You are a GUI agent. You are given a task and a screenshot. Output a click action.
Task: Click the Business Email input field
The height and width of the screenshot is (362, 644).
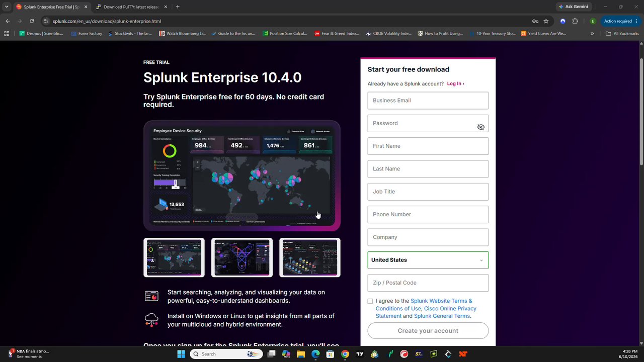click(x=428, y=101)
